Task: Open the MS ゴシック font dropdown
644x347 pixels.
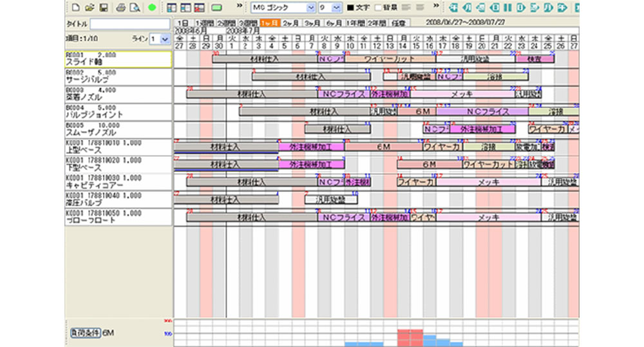Action: [311, 7]
